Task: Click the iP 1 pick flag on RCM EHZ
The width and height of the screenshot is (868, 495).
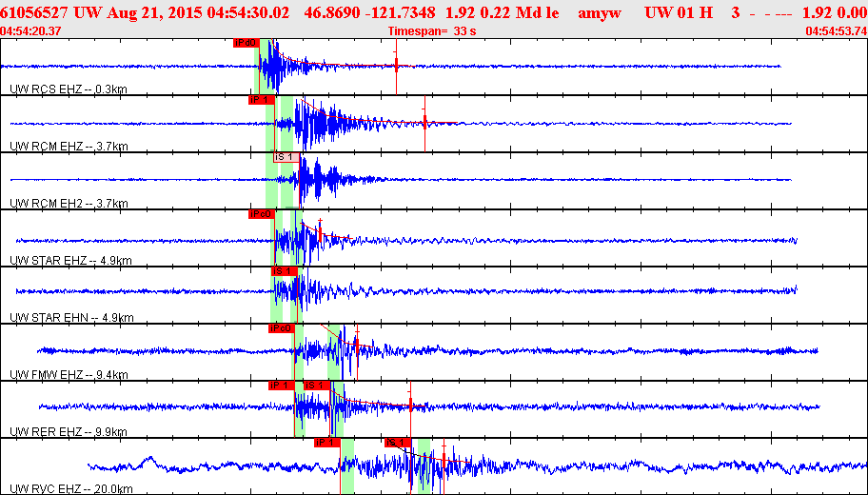Action: [x=262, y=100]
